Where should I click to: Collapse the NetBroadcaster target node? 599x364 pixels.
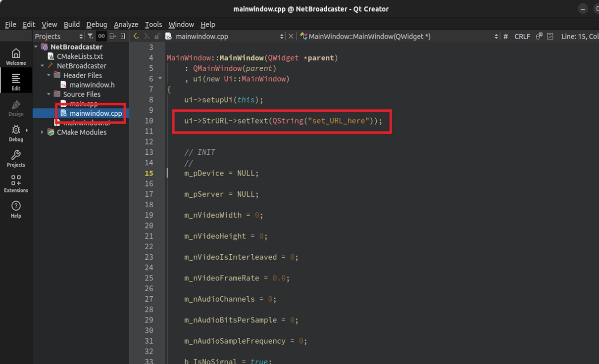[x=43, y=66]
